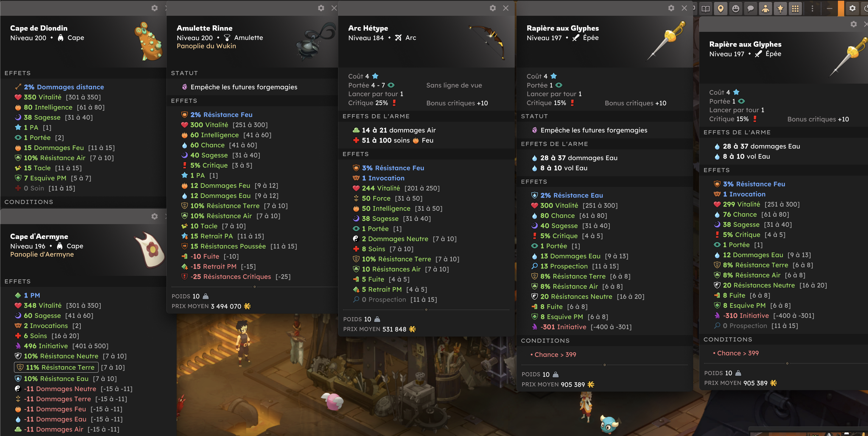The image size is (868, 436).
Task: Expand the divider handle under Amulette Rinne effects
Action: (254, 287)
